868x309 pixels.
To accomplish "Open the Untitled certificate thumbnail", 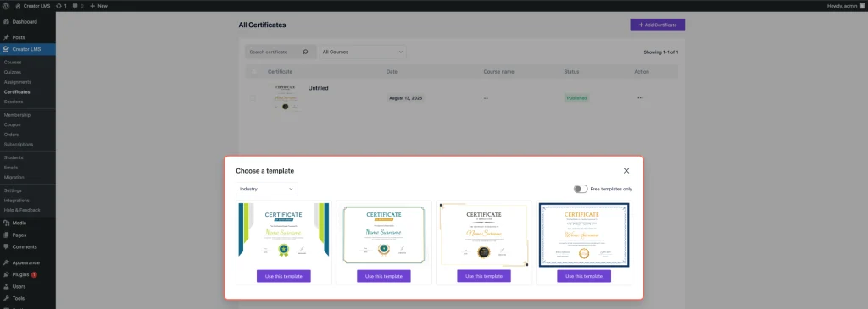I will pos(286,98).
